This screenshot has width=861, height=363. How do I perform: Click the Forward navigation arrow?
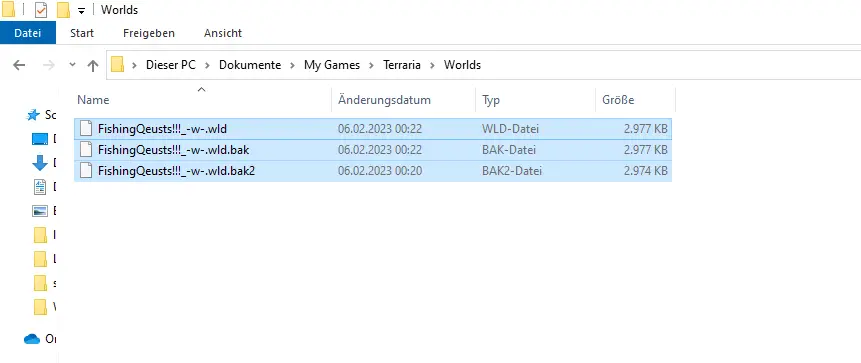[x=49, y=65]
